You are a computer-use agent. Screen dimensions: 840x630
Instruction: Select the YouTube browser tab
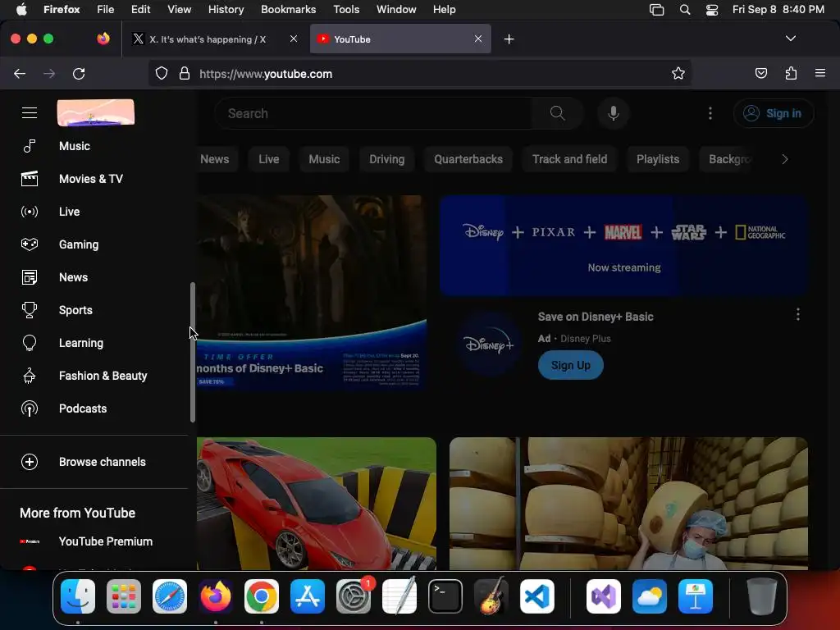pyautogui.click(x=400, y=39)
